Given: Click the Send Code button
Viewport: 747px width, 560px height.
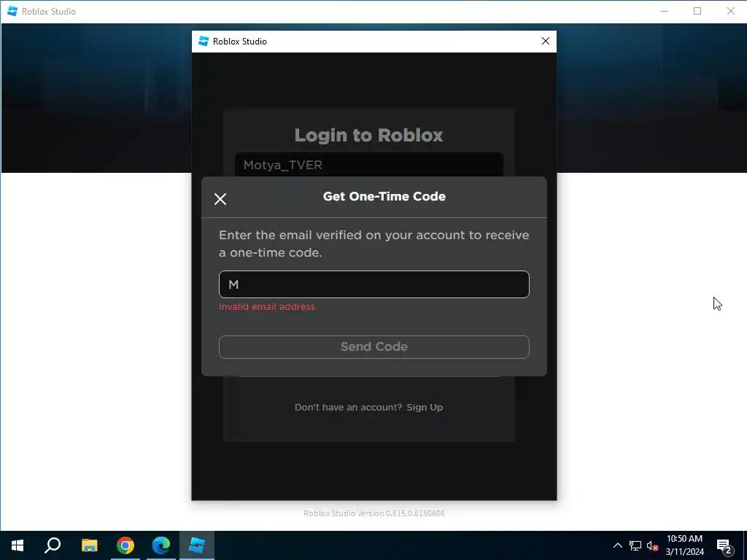Looking at the screenshot, I should click(374, 346).
